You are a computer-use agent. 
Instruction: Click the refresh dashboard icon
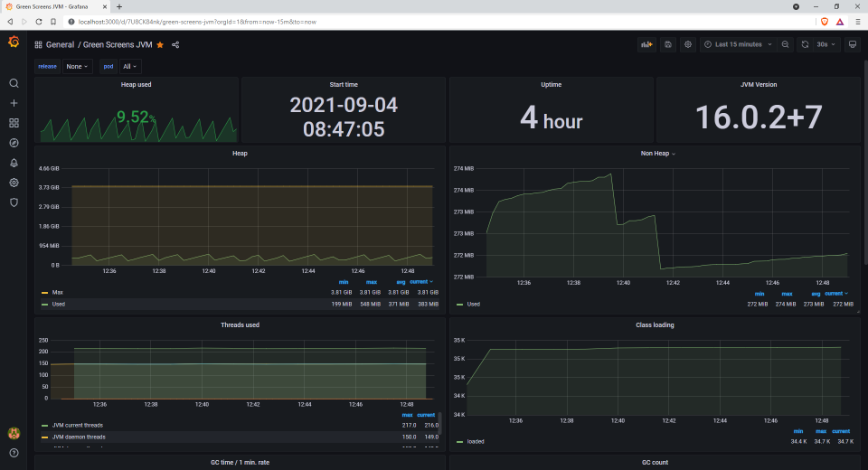pyautogui.click(x=805, y=44)
